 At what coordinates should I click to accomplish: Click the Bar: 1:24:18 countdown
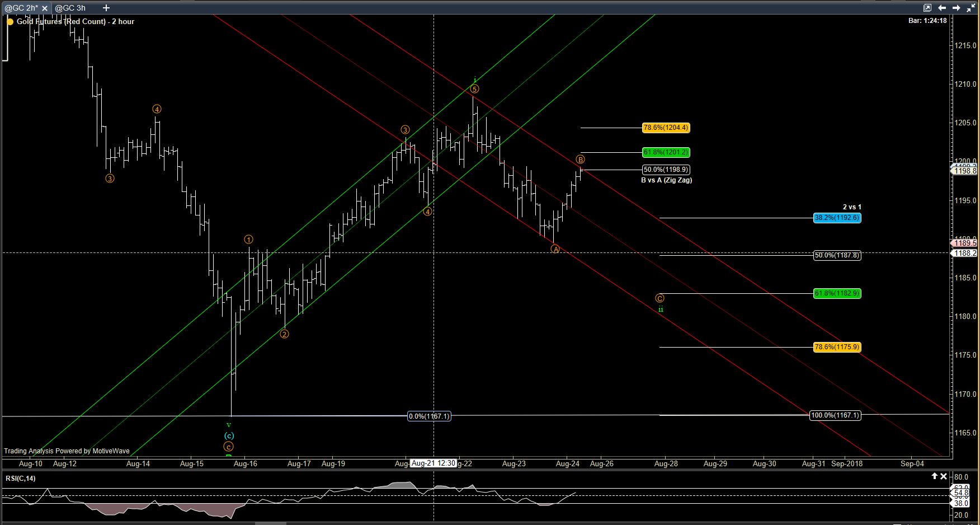[927, 21]
